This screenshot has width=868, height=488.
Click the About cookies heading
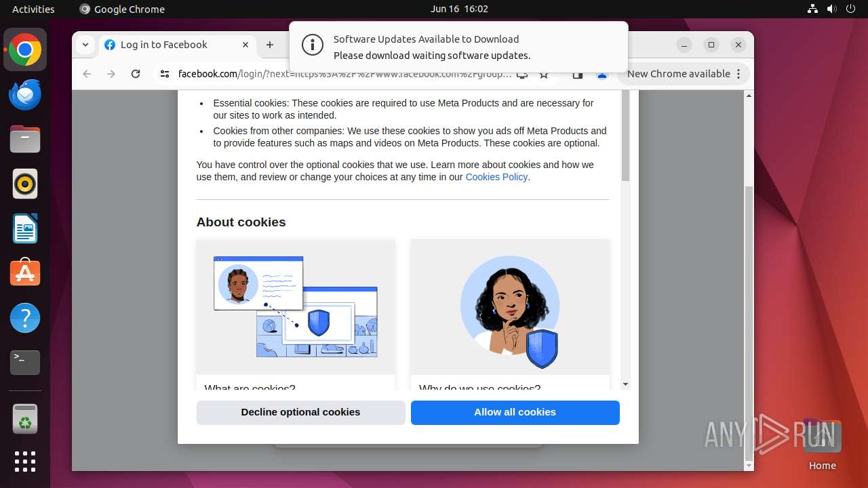click(241, 222)
